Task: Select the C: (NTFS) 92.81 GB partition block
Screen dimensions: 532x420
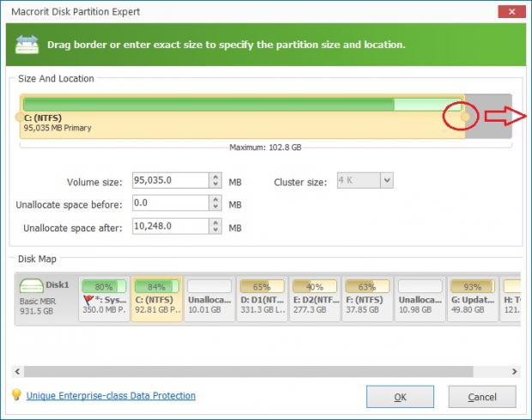Action: coord(155,299)
